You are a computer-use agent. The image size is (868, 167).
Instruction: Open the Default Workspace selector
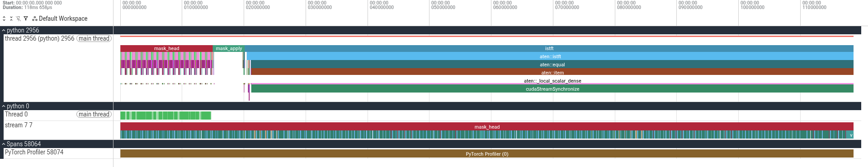click(60, 19)
